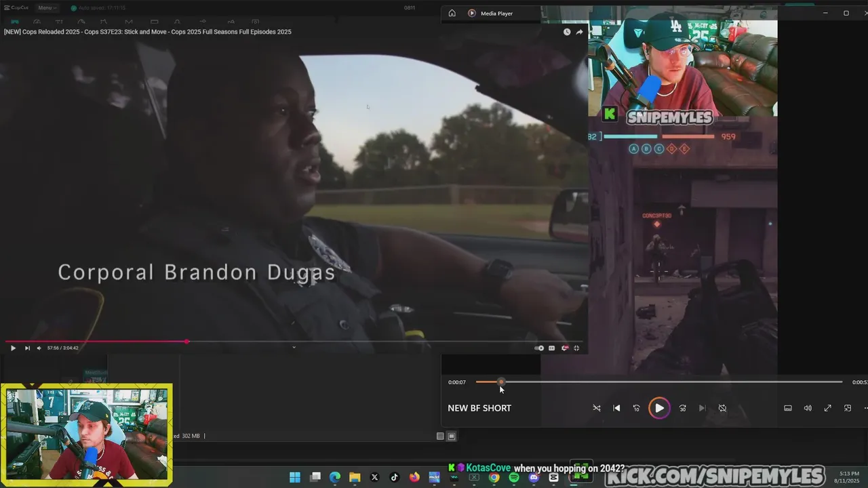
Task: Open X app from the taskbar
Action: [x=374, y=477]
